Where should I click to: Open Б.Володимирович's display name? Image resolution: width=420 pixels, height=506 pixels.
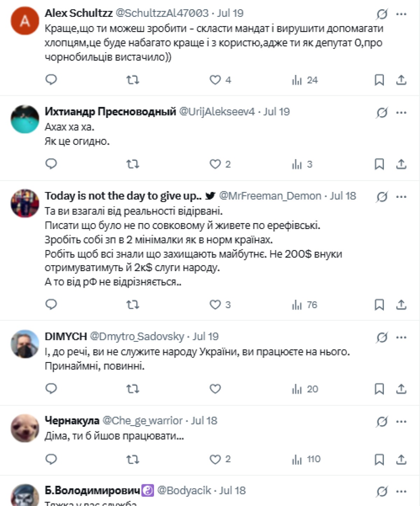pos(92,491)
